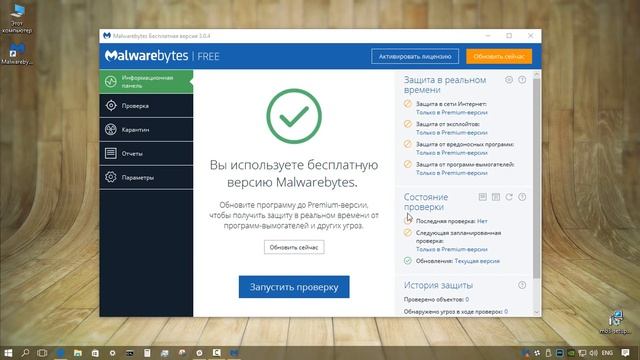Open scan scheduler calendar icon in Состояние проверки

[x=496, y=197]
